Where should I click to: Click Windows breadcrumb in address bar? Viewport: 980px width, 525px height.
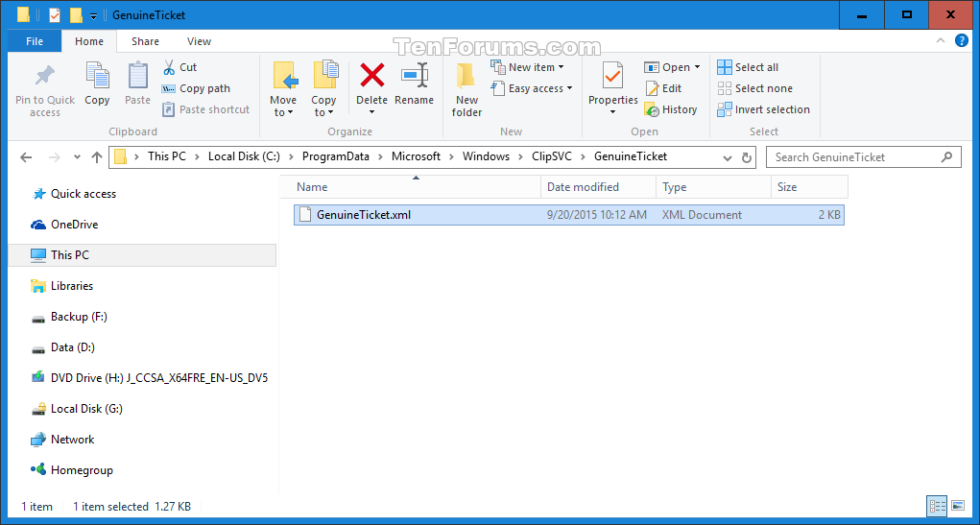[x=486, y=156]
